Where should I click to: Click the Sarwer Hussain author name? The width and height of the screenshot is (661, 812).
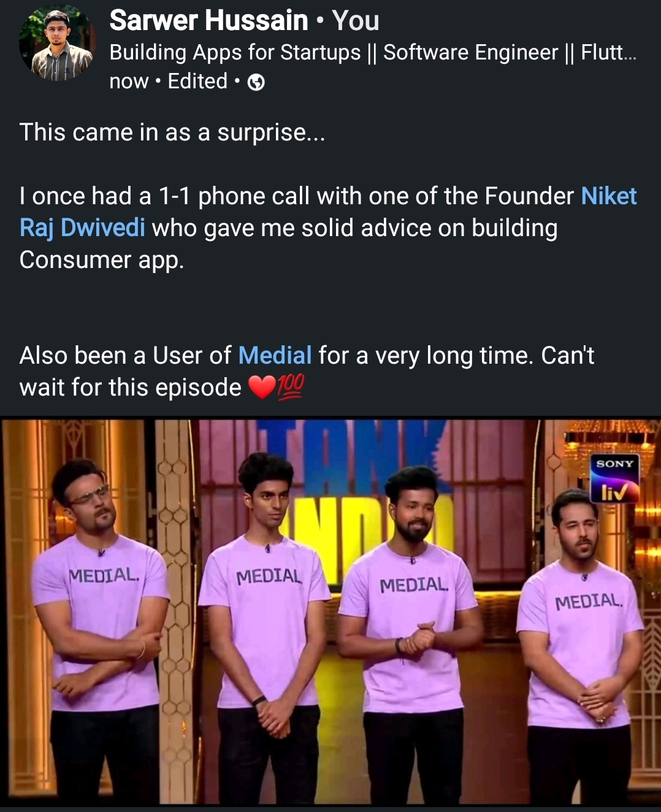click(208, 21)
